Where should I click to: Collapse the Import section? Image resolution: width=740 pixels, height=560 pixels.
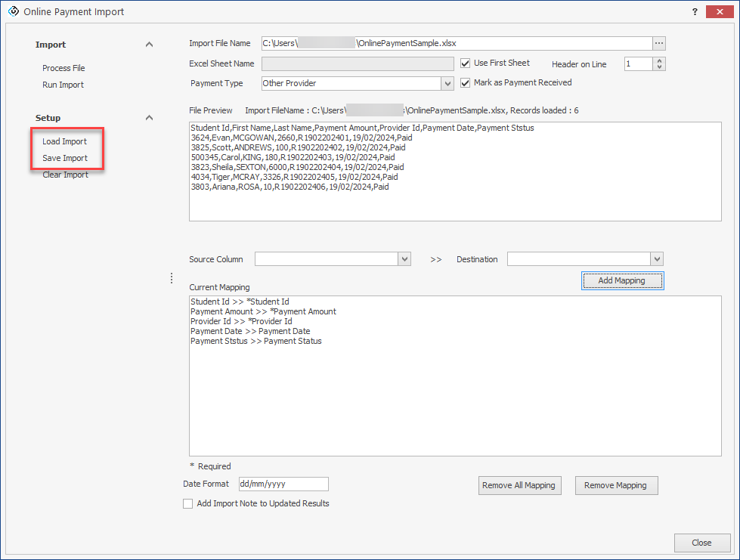click(149, 45)
